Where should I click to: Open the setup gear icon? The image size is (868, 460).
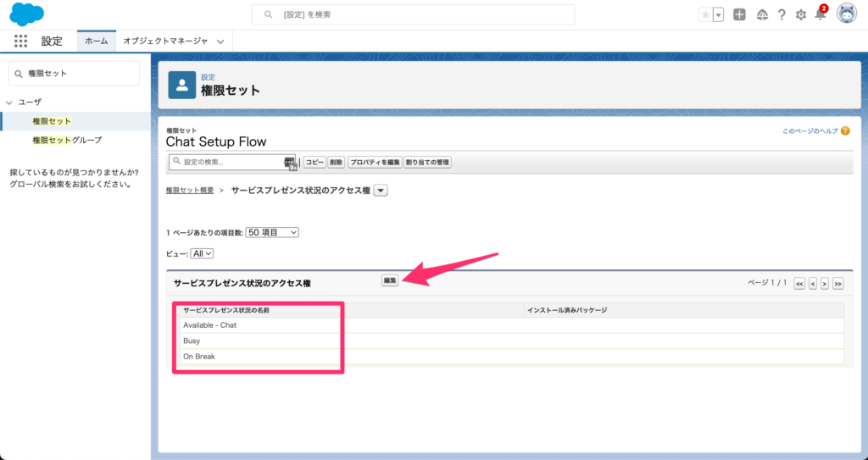800,15
